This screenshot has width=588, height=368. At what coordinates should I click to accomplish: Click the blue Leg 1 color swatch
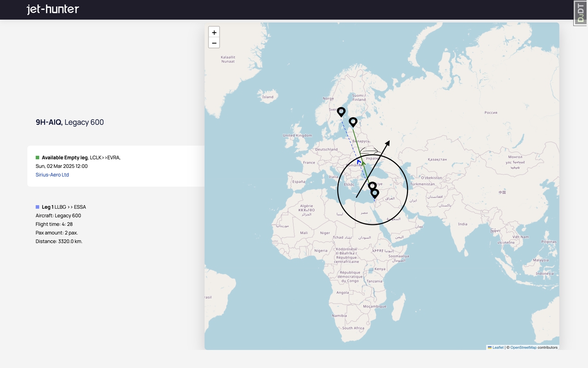(38, 207)
